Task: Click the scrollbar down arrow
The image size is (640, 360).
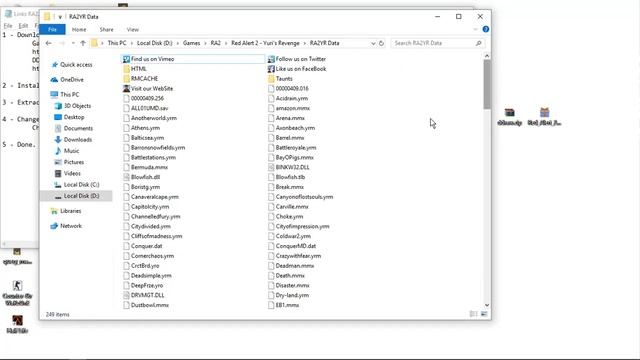Action: [x=487, y=305]
